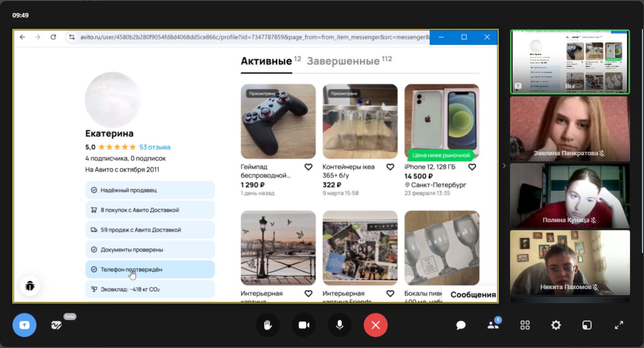Open the iPhone 12 listing photo
Screen dimensions: 644x348
point(442,121)
